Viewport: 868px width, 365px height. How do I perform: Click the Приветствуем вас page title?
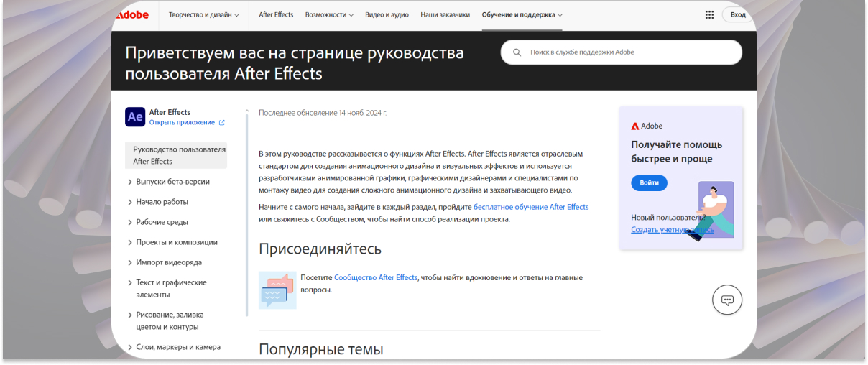295,63
